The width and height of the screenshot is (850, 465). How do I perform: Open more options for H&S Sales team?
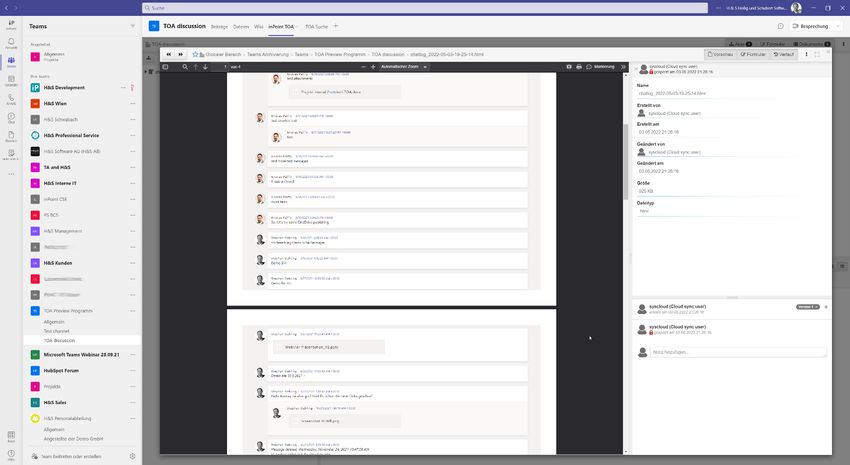point(133,403)
